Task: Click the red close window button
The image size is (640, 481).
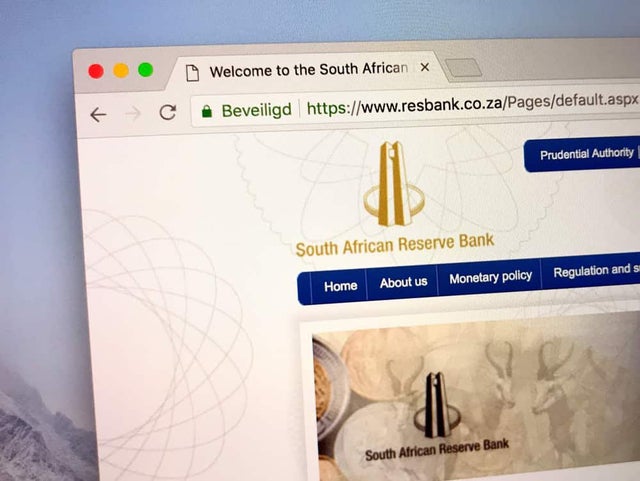Action: 96,71
